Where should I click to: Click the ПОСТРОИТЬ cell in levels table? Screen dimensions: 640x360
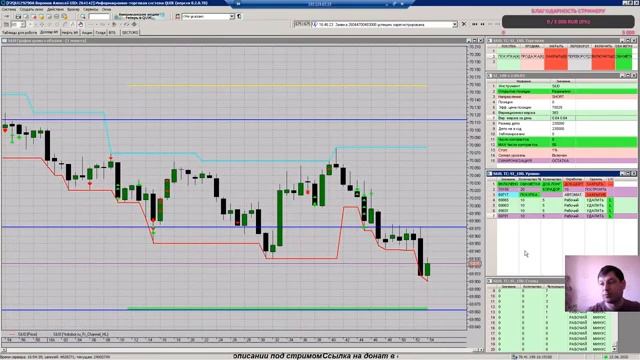(596, 189)
